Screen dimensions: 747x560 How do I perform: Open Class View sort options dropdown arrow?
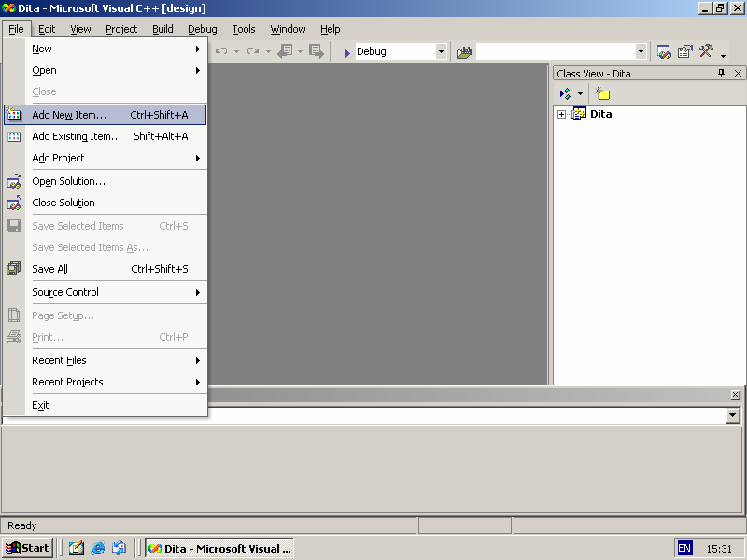click(x=580, y=94)
